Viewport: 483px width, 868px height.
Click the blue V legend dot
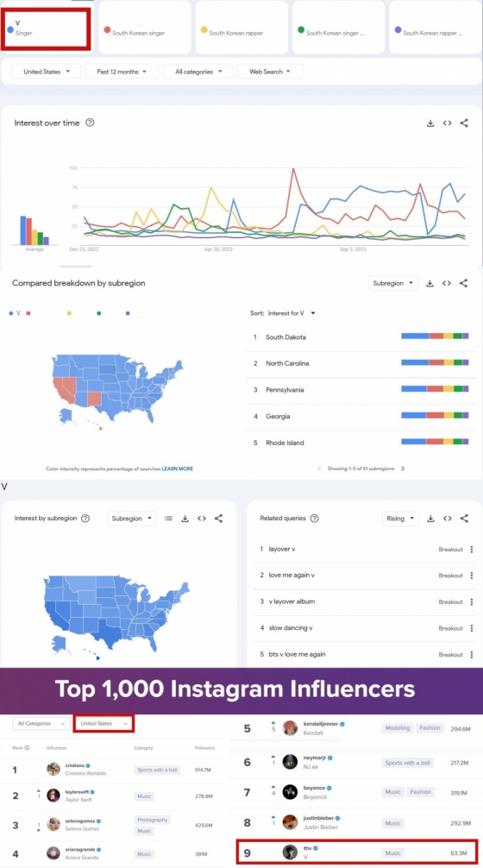(x=11, y=313)
